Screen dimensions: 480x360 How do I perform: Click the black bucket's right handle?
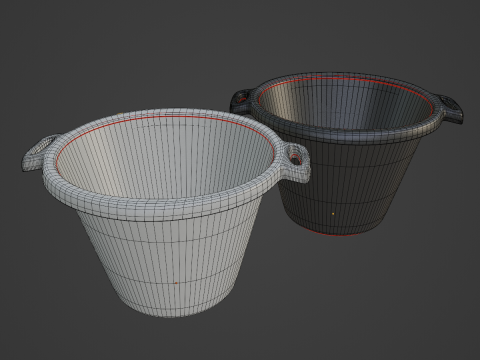click(451, 109)
